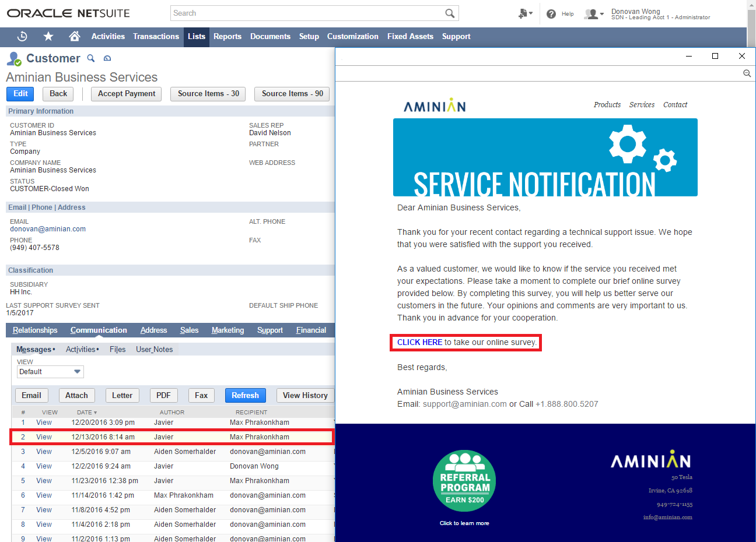Open the create new record icon

click(x=525, y=13)
